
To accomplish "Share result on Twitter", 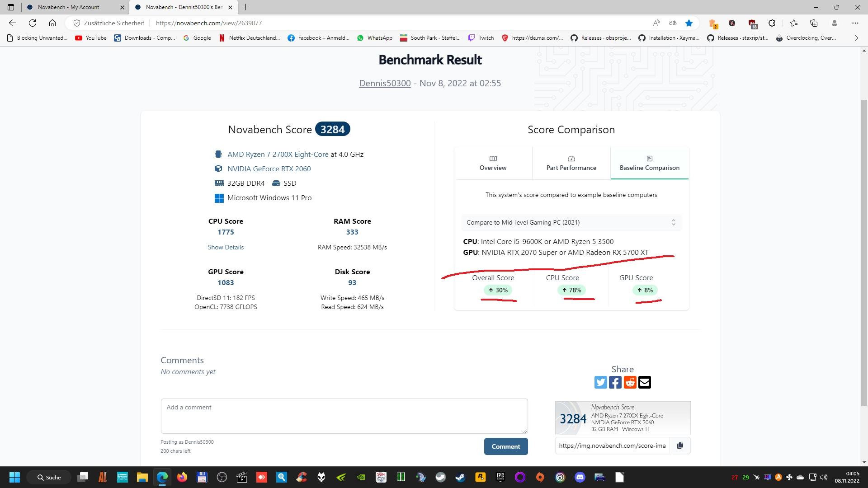I will click(x=600, y=382).
